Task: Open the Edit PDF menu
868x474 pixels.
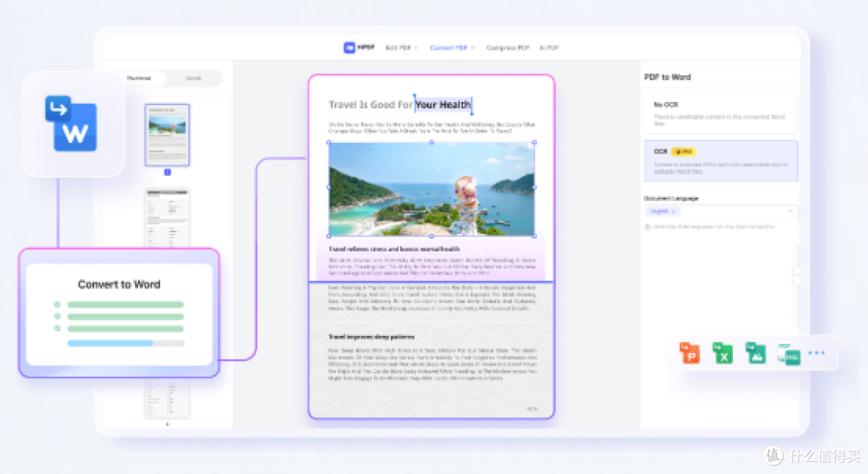Action: [x=401, y=47]
